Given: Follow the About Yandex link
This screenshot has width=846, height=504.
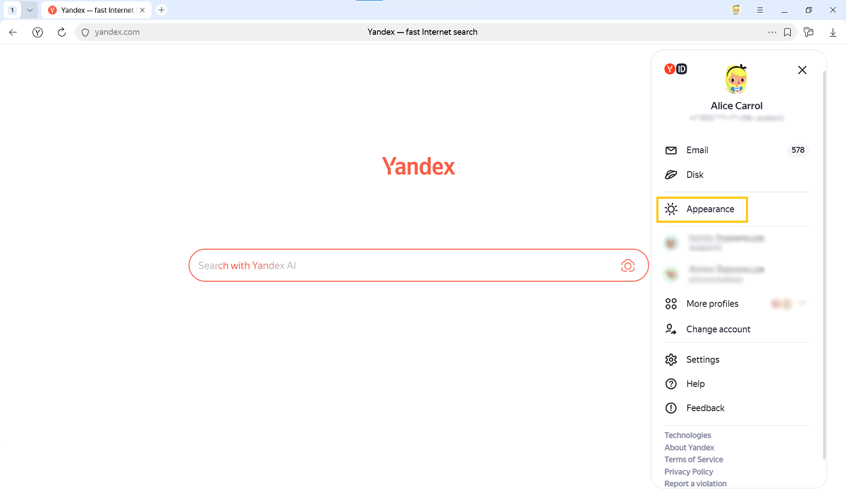Looking at the screenshot, I should [689, 448].
